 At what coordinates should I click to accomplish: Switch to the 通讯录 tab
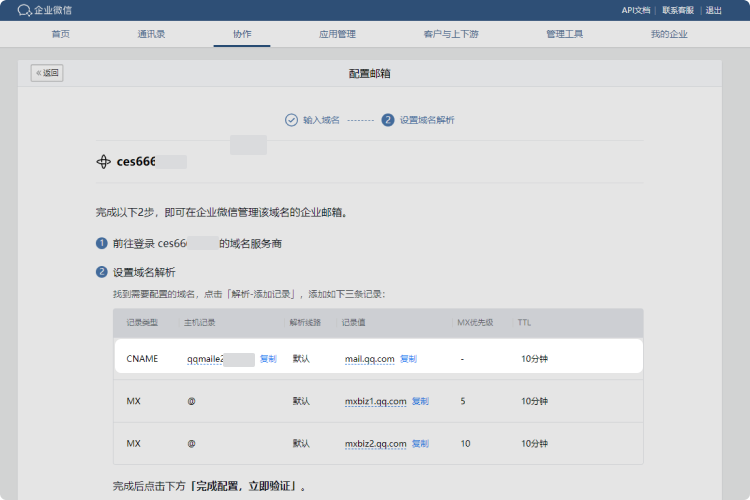pyautogui.click(x=151, y=34)
